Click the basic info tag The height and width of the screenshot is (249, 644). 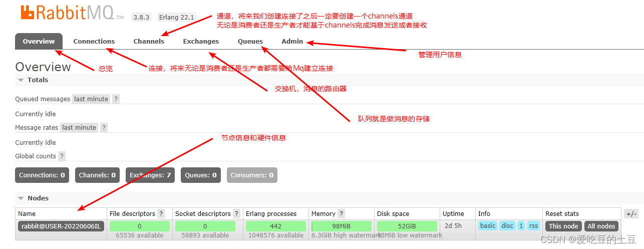click(487, 225)
